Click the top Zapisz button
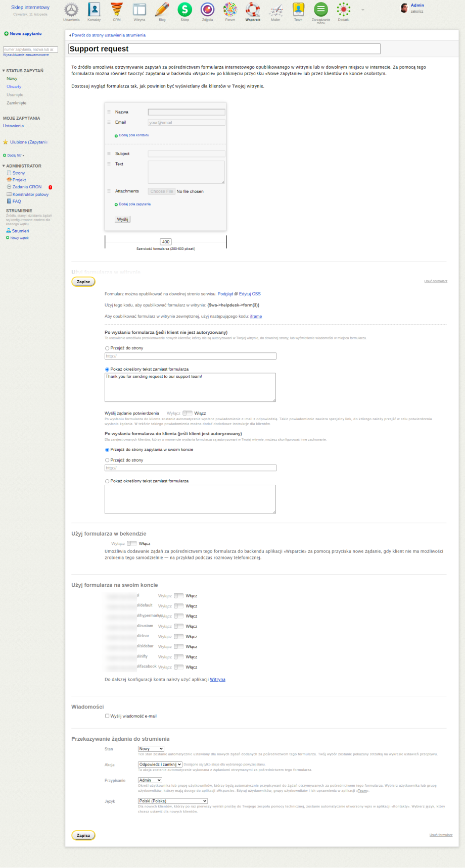The width and height of the screenshot is (465, 868). coord(83,282)
